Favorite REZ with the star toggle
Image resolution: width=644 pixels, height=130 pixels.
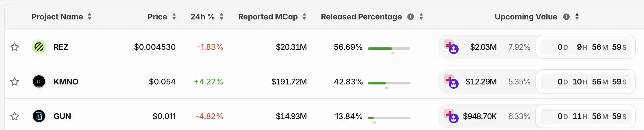pos(15,47)
